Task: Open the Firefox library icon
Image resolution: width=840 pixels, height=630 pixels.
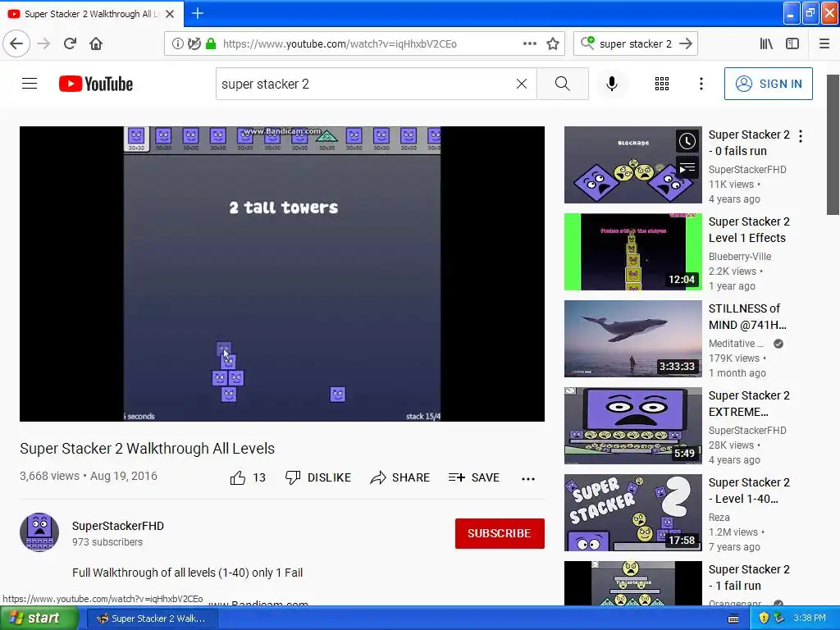Action: pos(766,44)
